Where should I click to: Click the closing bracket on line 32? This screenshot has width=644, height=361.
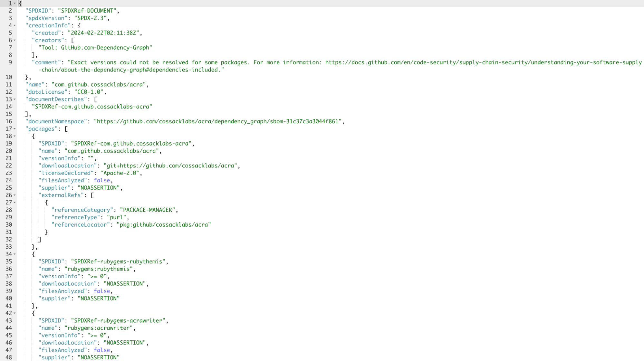click(x=40, y=240)
